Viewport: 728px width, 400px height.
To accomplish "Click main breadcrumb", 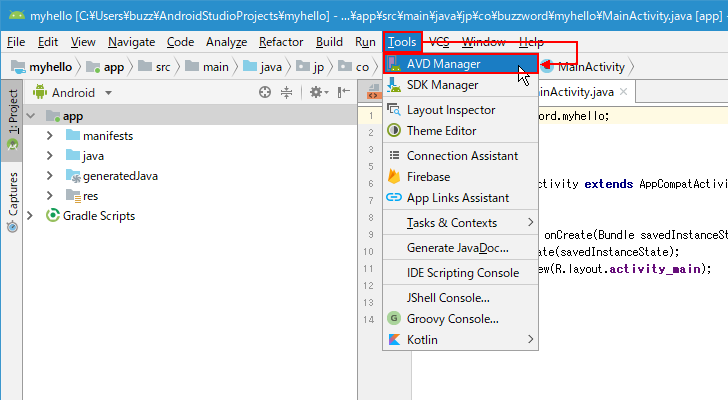I will (207, 67).
